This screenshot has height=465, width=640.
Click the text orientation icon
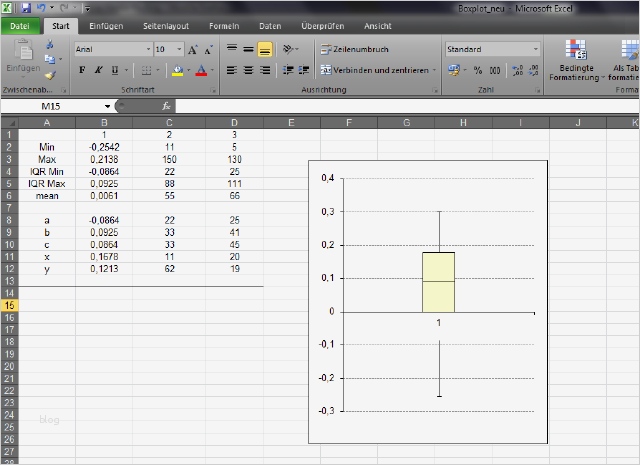click(289, 49)
